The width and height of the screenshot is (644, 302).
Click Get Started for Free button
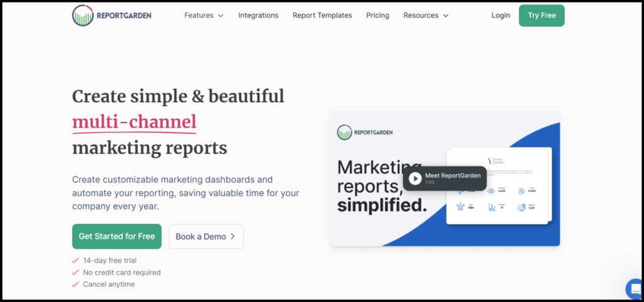click(x=116, y=237)
